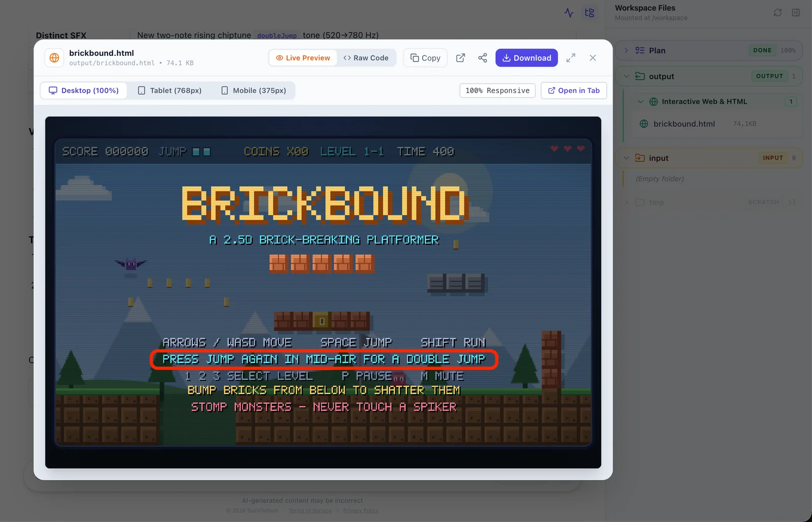Image resolution: width=812 pixels, height=522 pixels.
Task: Open the tree structure view icon
Action: click(x=589, y=13)
